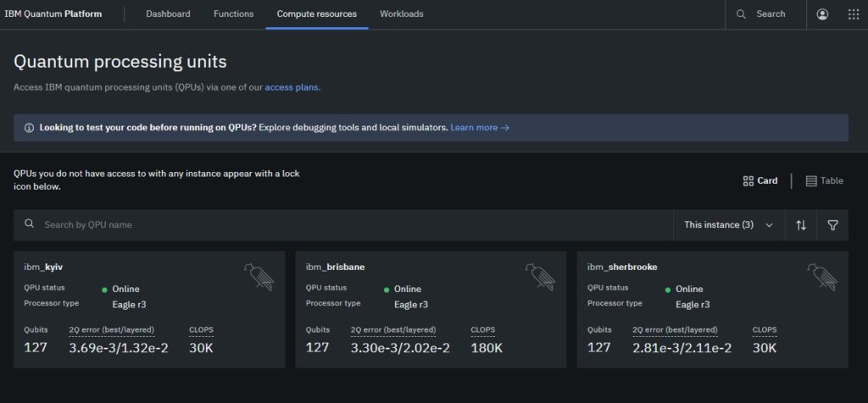Open the Dashboard tab
Screen dimensions: 868x403
168,14
